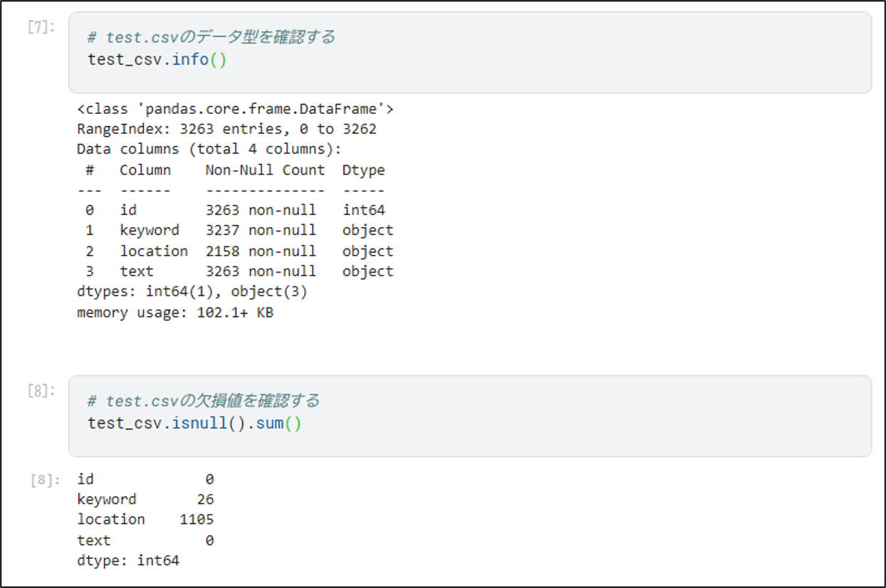
Task: Click the pandas DataFrame class output line
Action: click(x=235, y=110)
